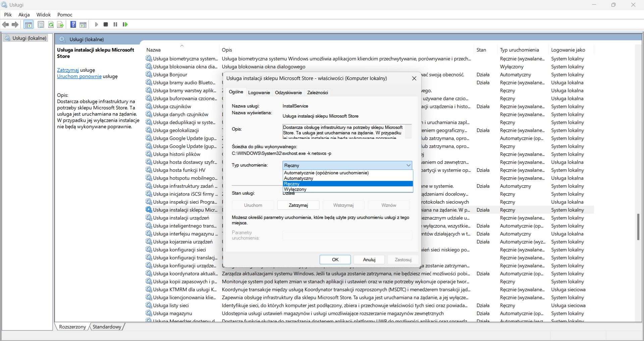Select the Usługa KTMRM dla usługi K... row

click(x=369, y=289)
